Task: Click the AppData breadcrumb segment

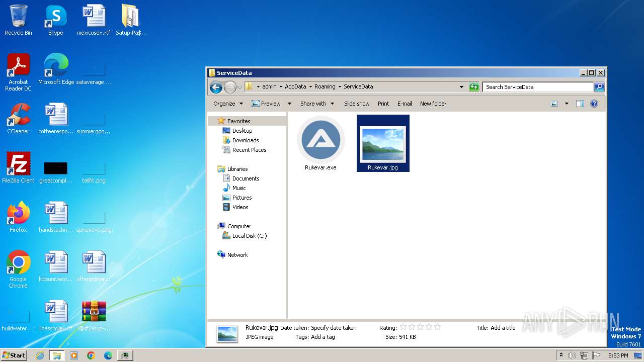Action: [x=295, y=86]
